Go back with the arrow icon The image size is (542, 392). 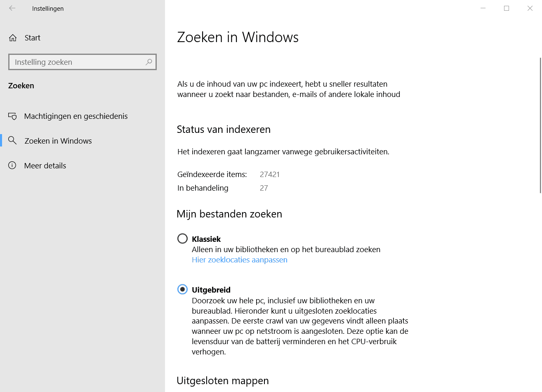click(12, 8)
